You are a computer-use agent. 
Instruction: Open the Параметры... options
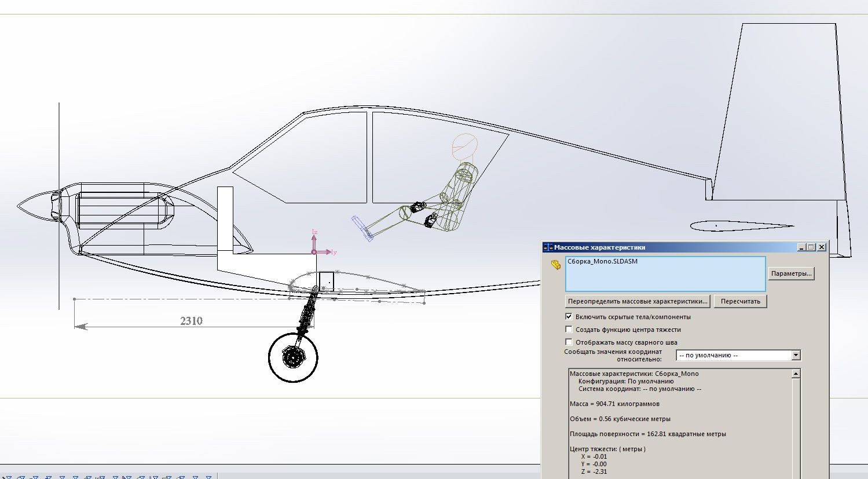792,273
